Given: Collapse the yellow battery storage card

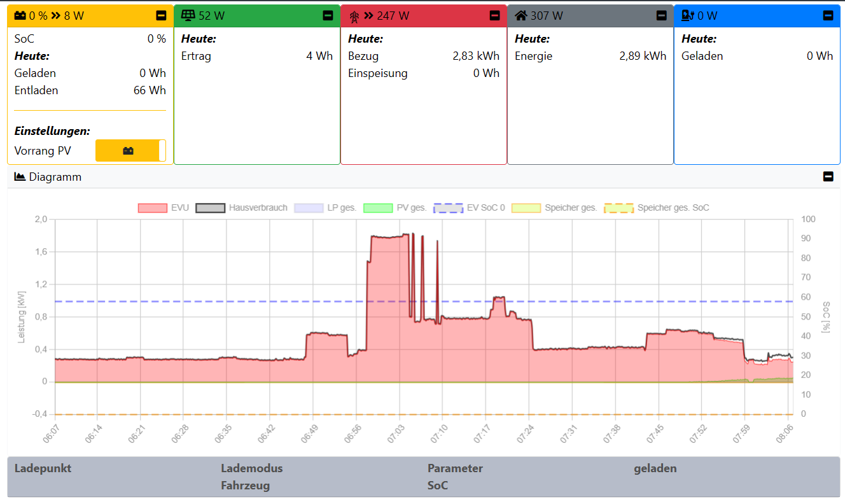Looking at the screenshot, I should (162, 16).
